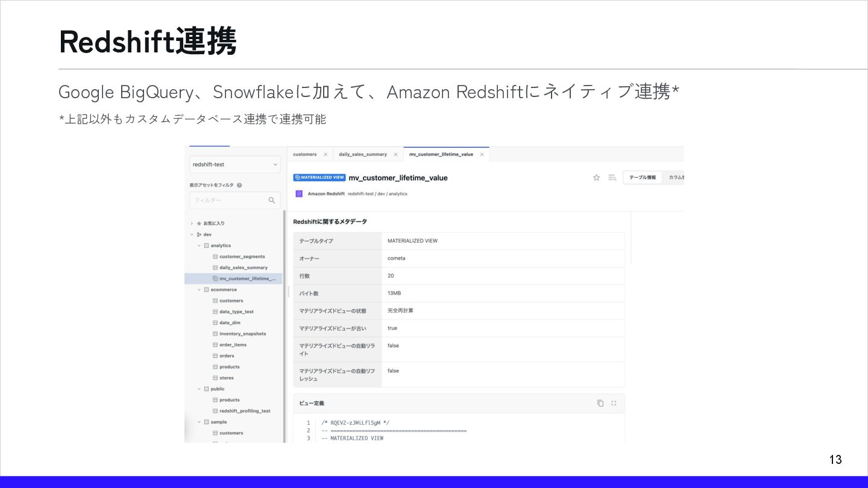Click code line /* RQEV2-zJMiLfl5gM */
Viewport: 868px width, 488px height.
click(355, 423)
